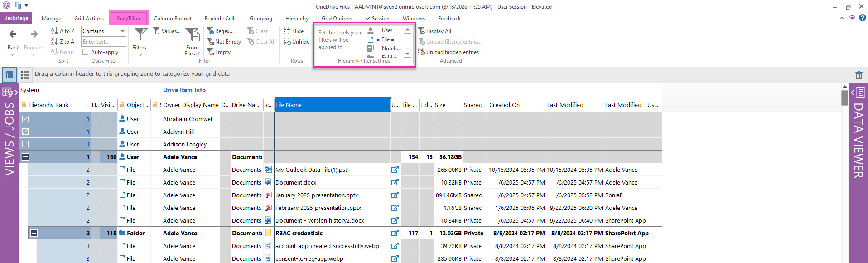Open quick access toolbar icon in title bar

[18, 6]
